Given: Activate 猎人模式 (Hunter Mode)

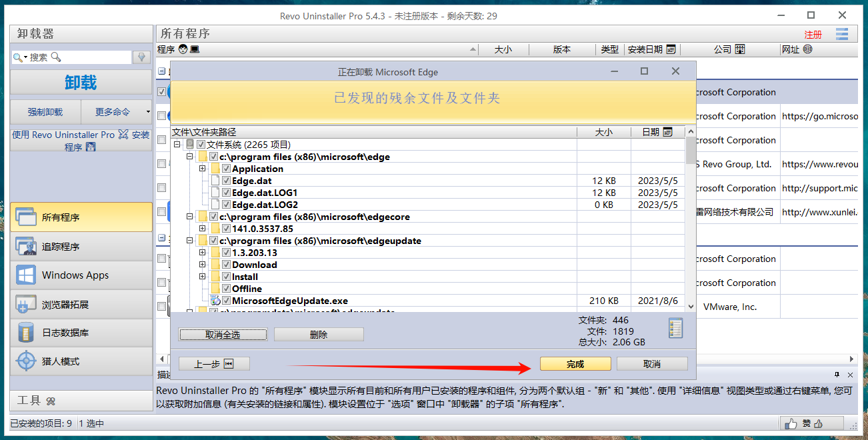Looking at the screenshot, I should click(x=81, y=361).
